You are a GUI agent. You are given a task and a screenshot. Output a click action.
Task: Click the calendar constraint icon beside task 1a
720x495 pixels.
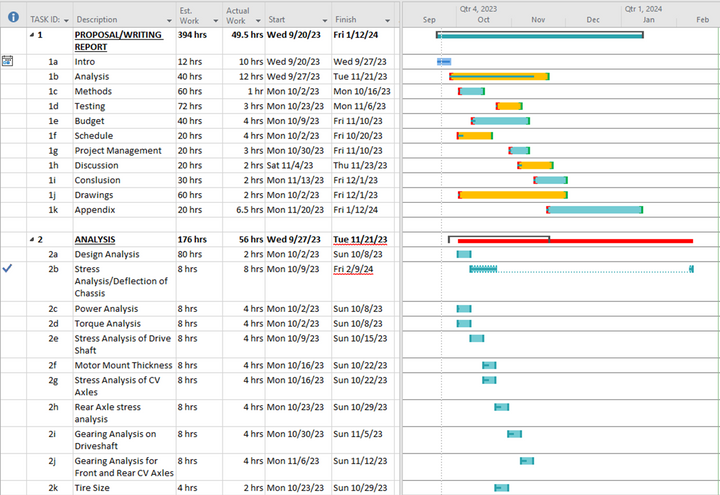(x=7, y=61)
